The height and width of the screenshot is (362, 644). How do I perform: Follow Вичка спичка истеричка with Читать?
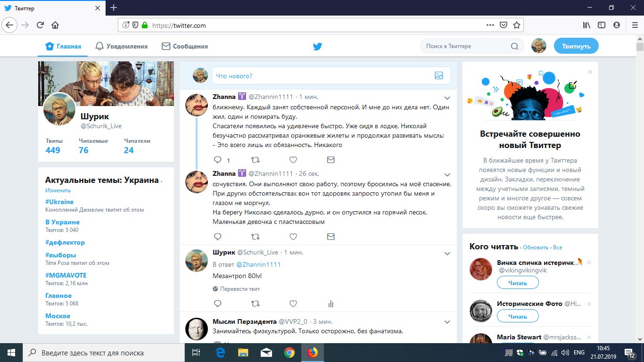(518, 283)
